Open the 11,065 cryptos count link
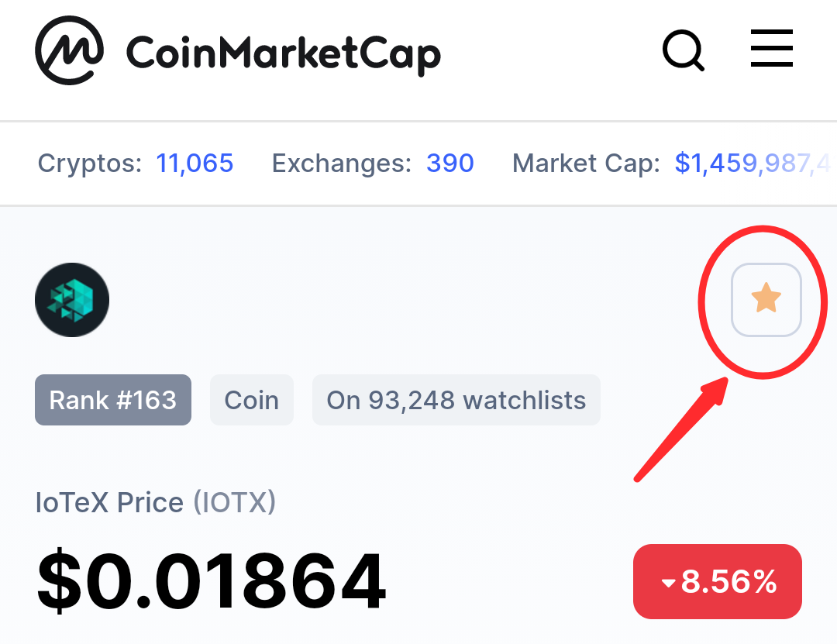Image resolution: width=837 pixels, height=644 pixels. click(x=195, y=163)
